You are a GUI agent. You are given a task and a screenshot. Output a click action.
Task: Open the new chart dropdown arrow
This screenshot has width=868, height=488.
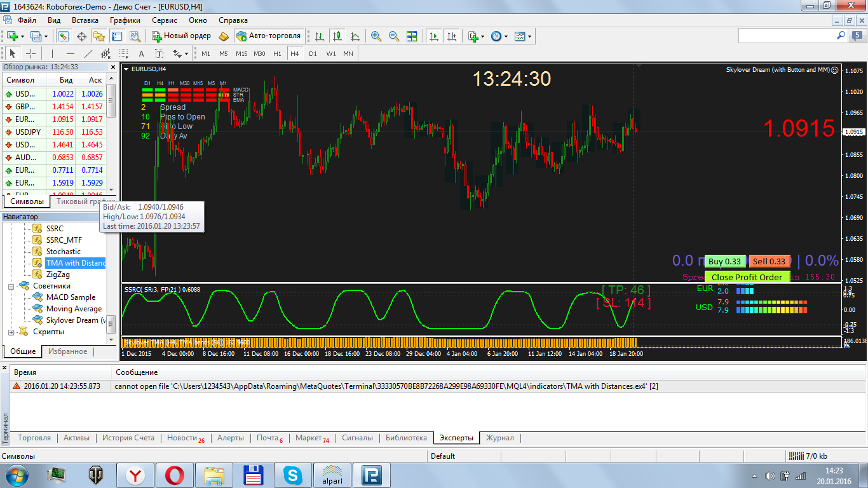click(x=22, y=36)
